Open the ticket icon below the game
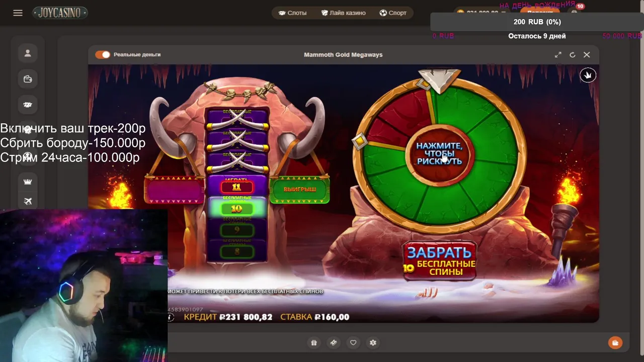The height and width of the screenshot is (362, 644). pyautogui.click(x=333, y=343)
